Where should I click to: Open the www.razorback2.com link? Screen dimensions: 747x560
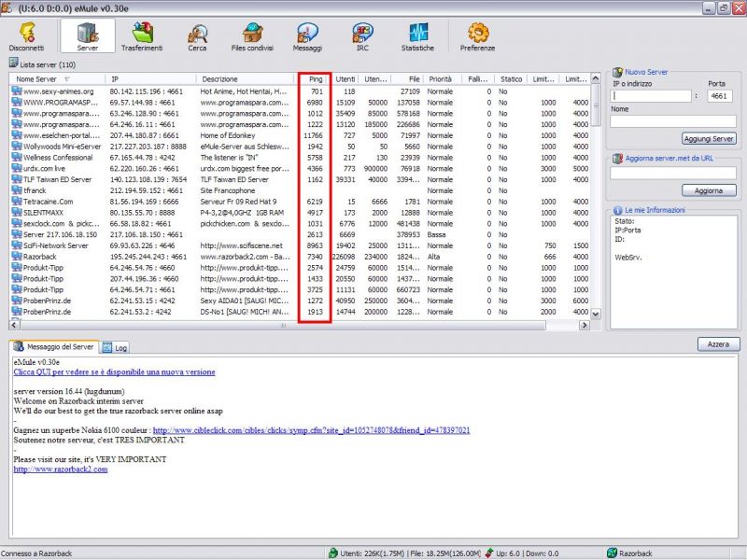pos(61,469)
